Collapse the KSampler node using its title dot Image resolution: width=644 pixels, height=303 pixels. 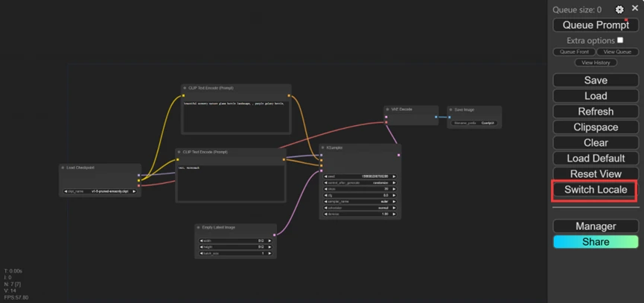(323, 147)
